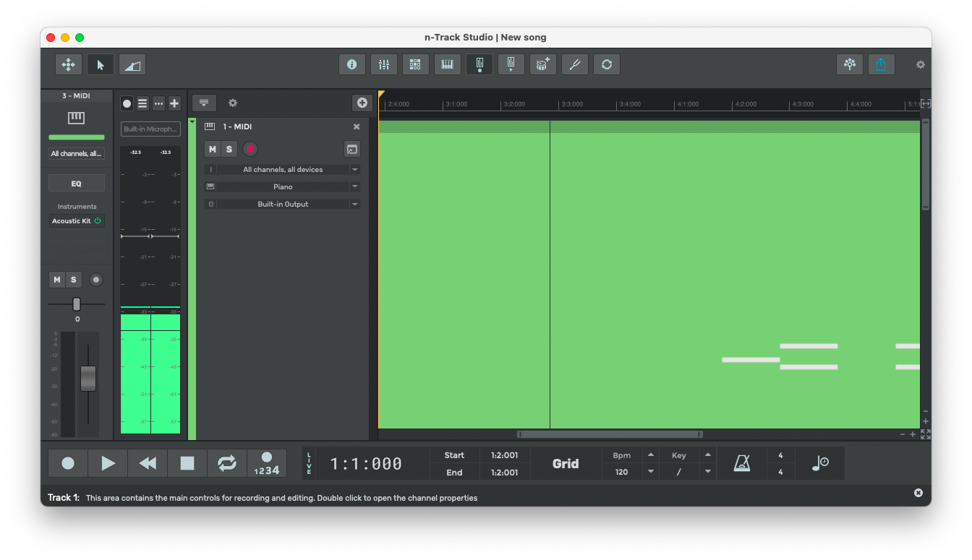Click the plus icon in meter panel header
Viewport: 972px width, 560px height.
pyautogui.click(x=174, y=103)
